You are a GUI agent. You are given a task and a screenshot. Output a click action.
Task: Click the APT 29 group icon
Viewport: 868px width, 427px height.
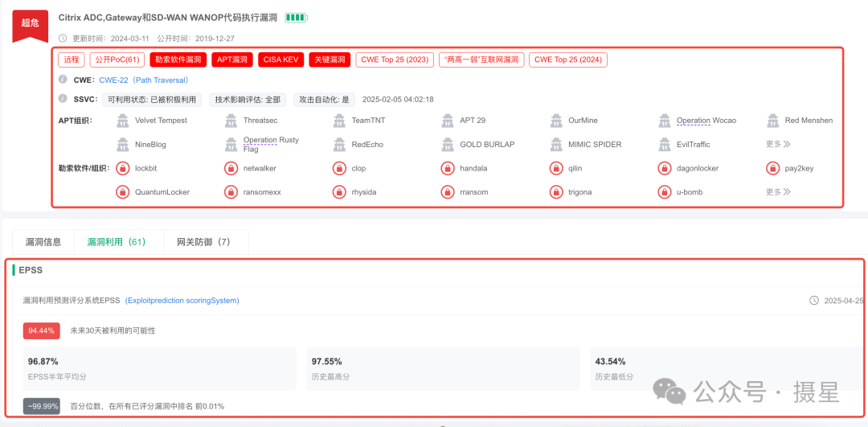(448, 120)
